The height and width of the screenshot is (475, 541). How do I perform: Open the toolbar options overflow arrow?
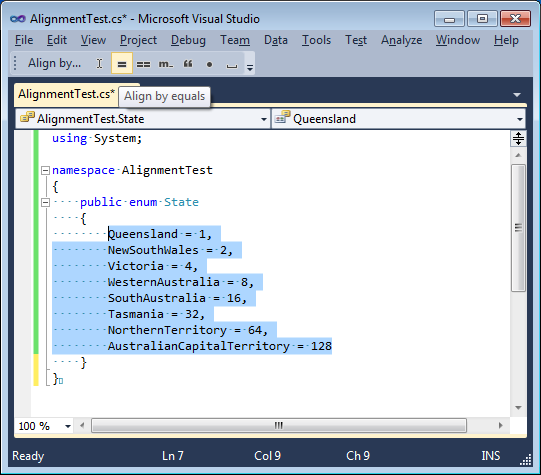pos(250,67)
